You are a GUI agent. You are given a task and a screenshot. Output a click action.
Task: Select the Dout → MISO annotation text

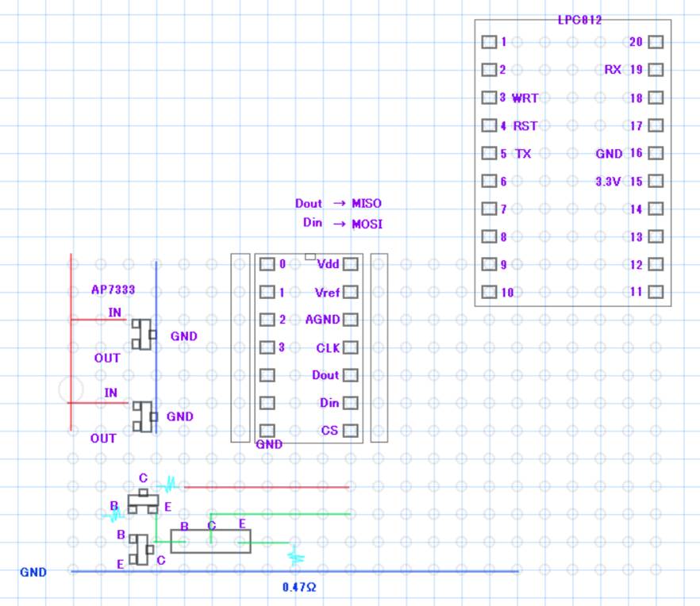pos(338,204)
